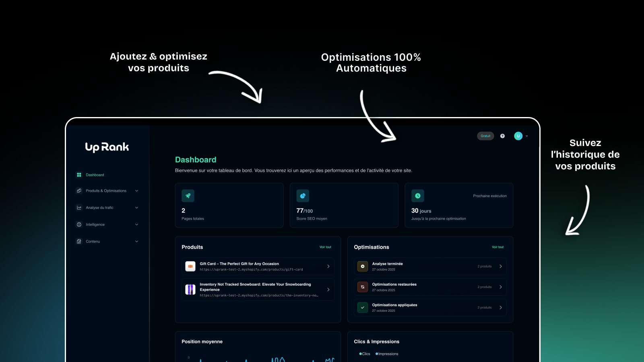Click the 77/100 SEO score value

[x=305, y=211]
